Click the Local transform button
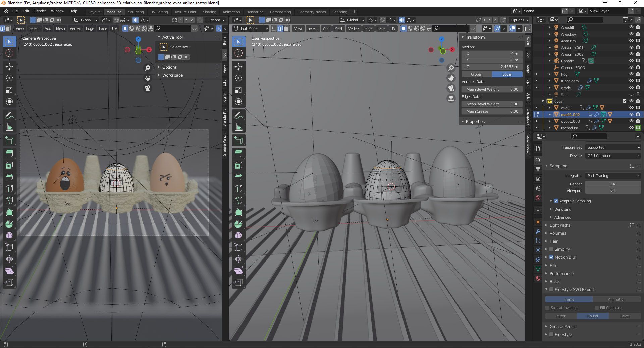The width and height of the screenshot is (644, 348). (507, 74)
